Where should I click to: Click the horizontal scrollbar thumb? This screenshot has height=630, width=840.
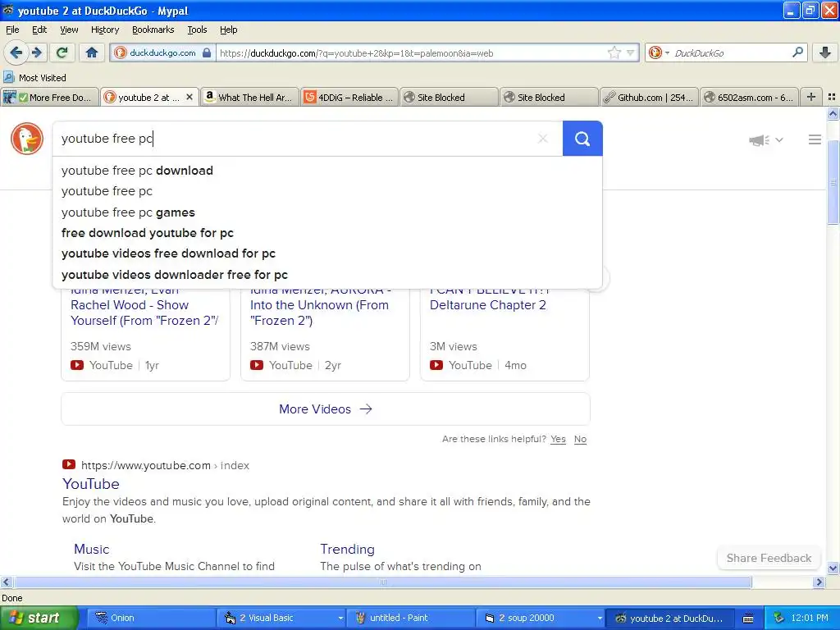coord(383,582)
